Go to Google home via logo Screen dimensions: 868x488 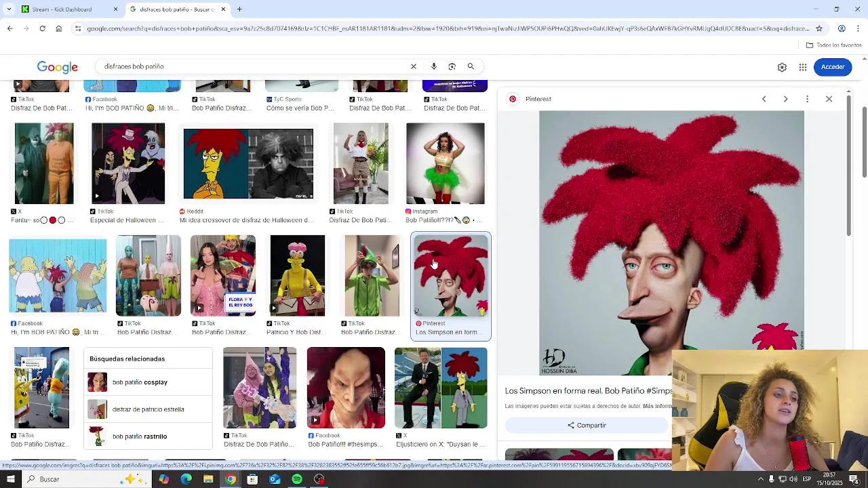(58, 67)
